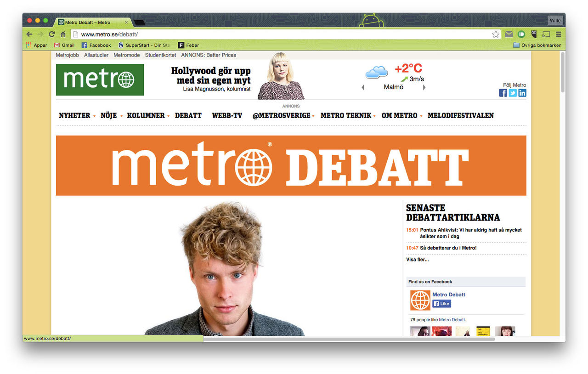Screen dimensions: 588x374
Task: Bookmark this page with the star icon
Action: click(x=496, y=34)
